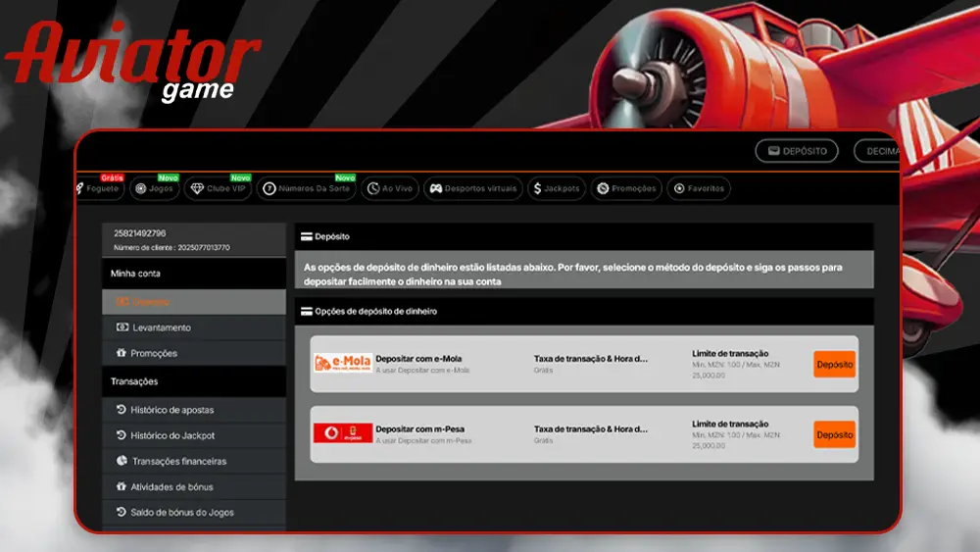
Task: Click the top DEPÓSITO button
Action: coord(797,151)
